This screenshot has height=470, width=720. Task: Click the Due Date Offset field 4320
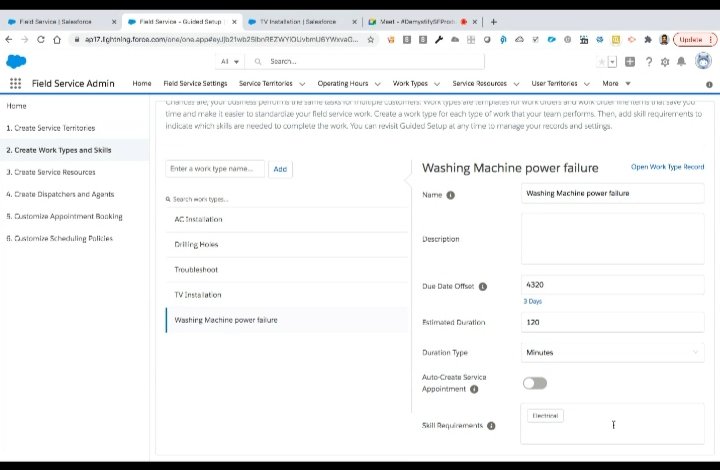[x=613, y=285]
